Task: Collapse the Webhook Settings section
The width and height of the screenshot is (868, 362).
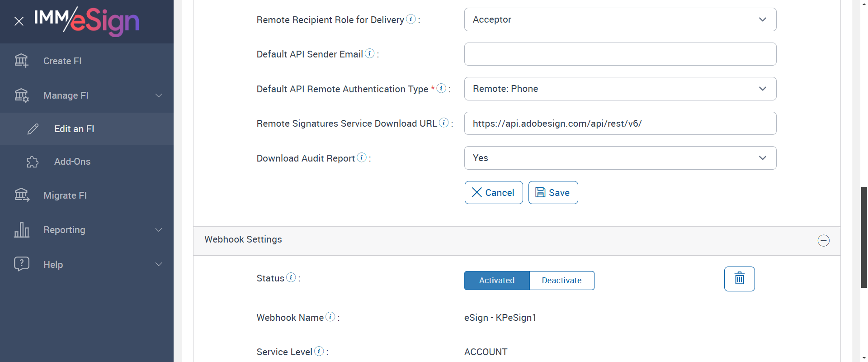Action: tap(823, 240)
